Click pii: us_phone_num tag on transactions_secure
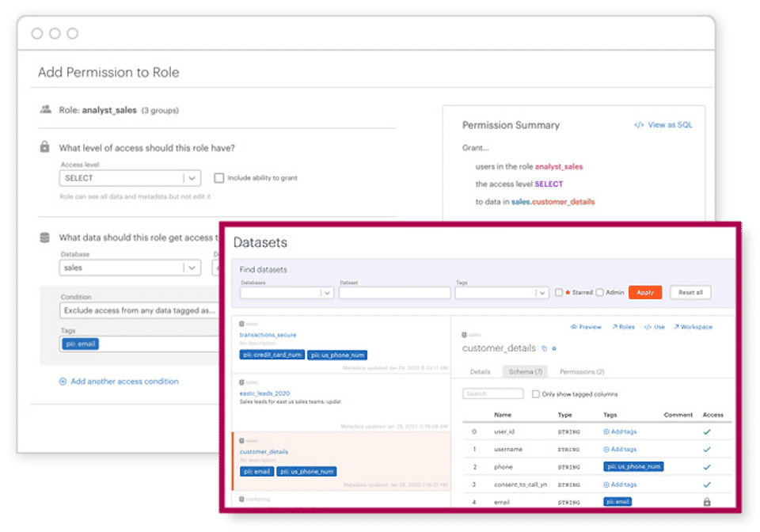Viewport: 760px width, 532px height. pyautogui.click(x=337, y=355)
